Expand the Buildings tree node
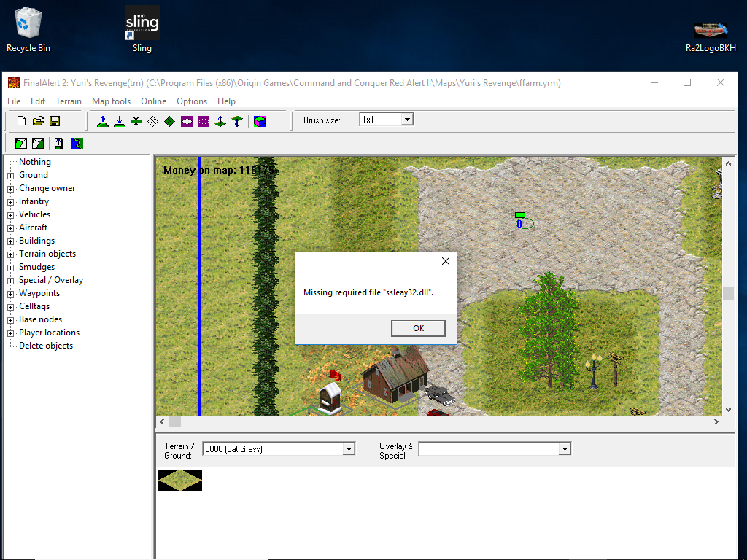The image size is (747, 560). click(10, 241)
